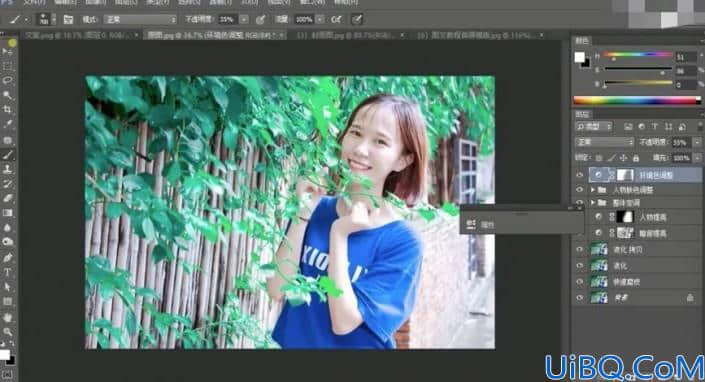Filter layers by smart objects icon
Viewport: 705px width, 382px height.
pyautogui.click(x=682, y=127)
